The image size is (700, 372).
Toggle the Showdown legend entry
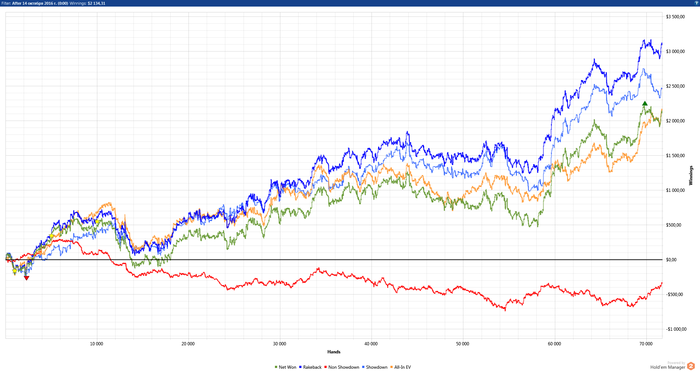point(375,367)
